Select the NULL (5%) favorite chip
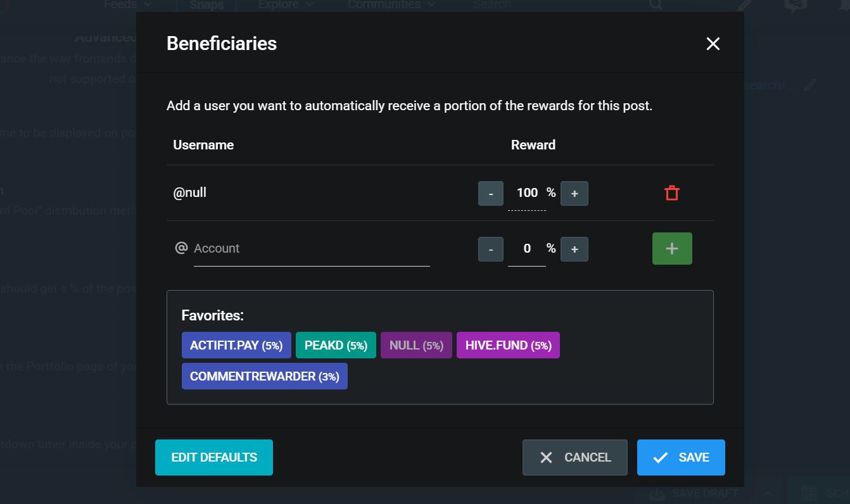This screenshot has width=850, height=504. (x=416, y=345)
